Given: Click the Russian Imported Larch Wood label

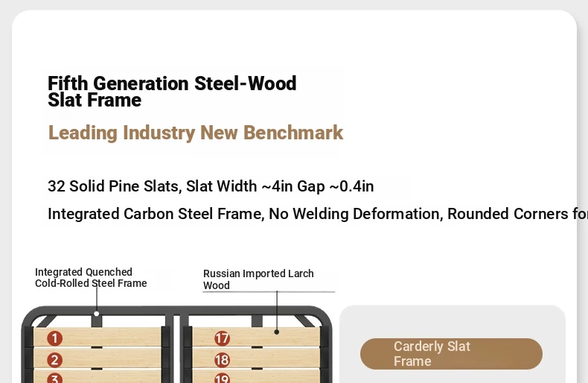Looking at the screenshot, I should click(x=258, y=279).
